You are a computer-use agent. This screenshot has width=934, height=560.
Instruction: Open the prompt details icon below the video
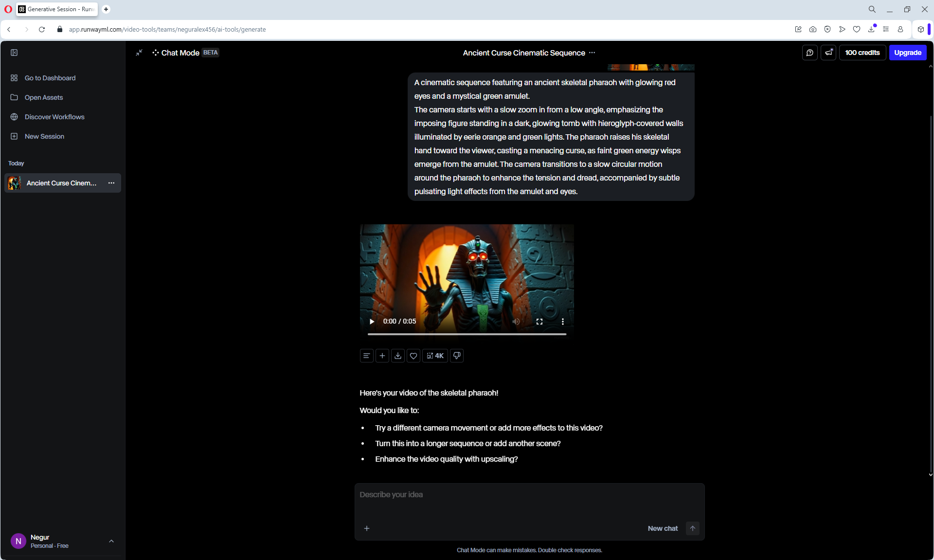pyautogui.click(x=367, y=356)
